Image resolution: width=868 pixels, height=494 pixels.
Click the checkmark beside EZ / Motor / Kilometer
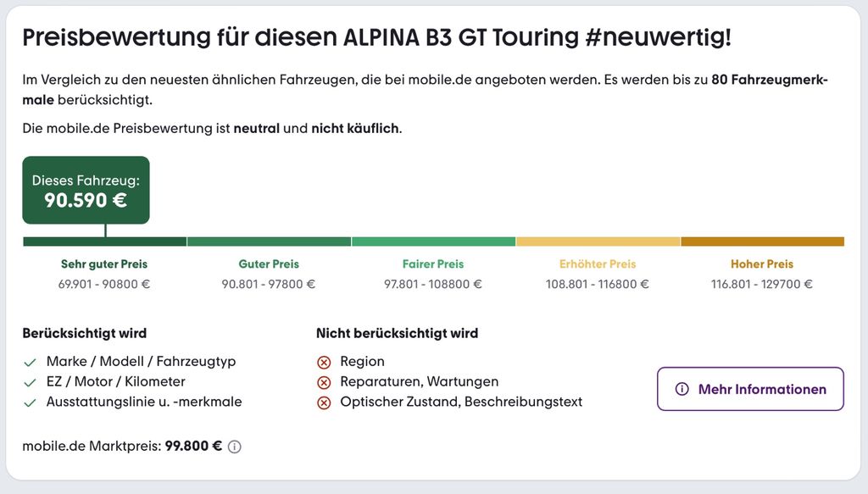click(30, 383)
